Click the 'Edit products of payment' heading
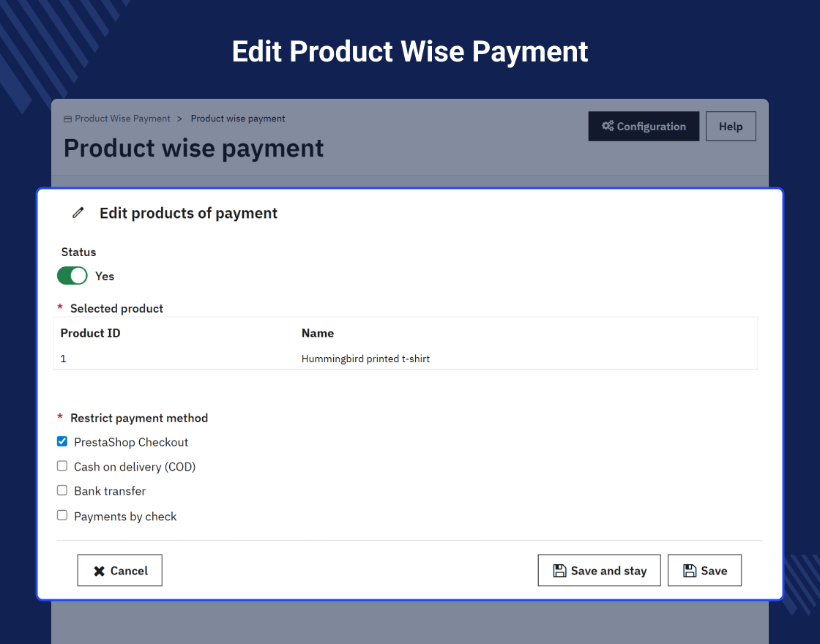Viewport: 820px width, 644px height. (188, 213)
